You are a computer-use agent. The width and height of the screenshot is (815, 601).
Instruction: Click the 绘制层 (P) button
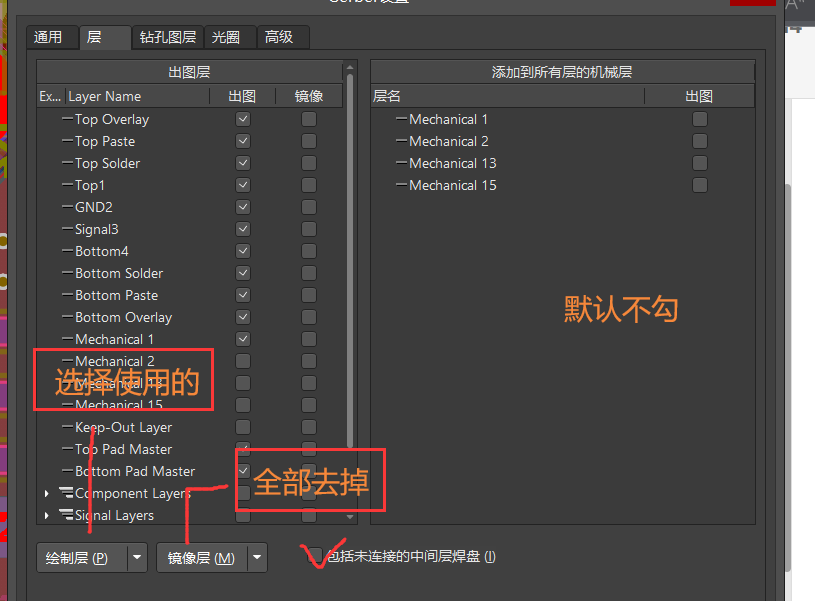coord(82,557)
